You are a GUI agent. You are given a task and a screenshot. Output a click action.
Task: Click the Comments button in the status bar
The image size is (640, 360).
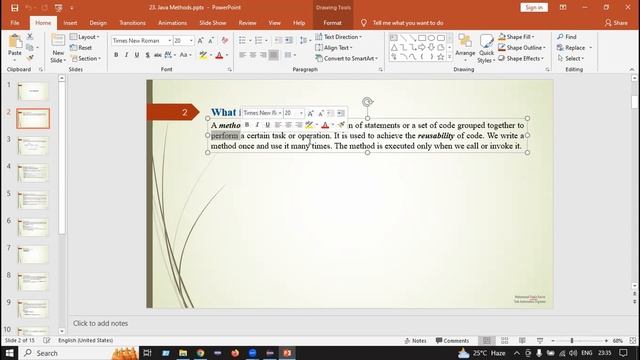[x=452, y=340]
